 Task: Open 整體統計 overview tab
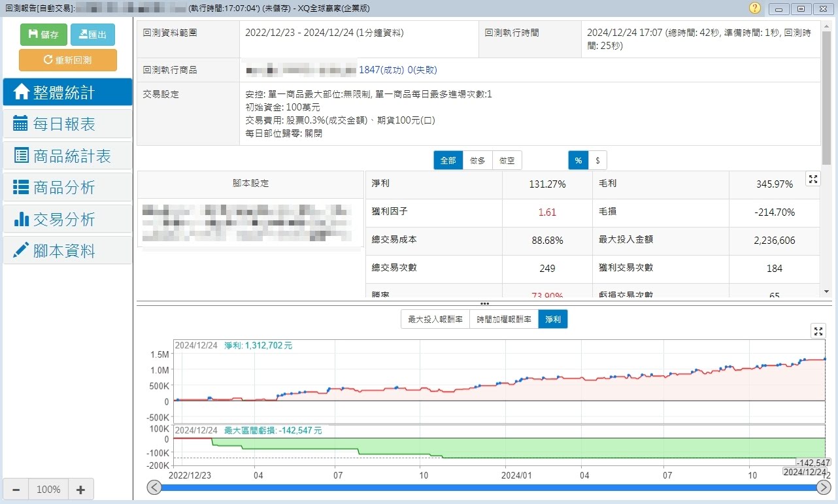click(x=67, y=92)
